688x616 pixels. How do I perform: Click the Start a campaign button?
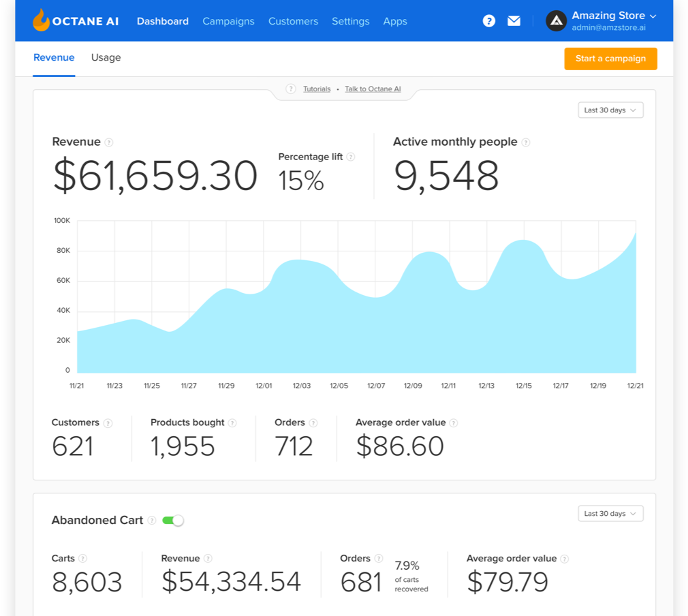pyautogui.click(x=610, y=59)
